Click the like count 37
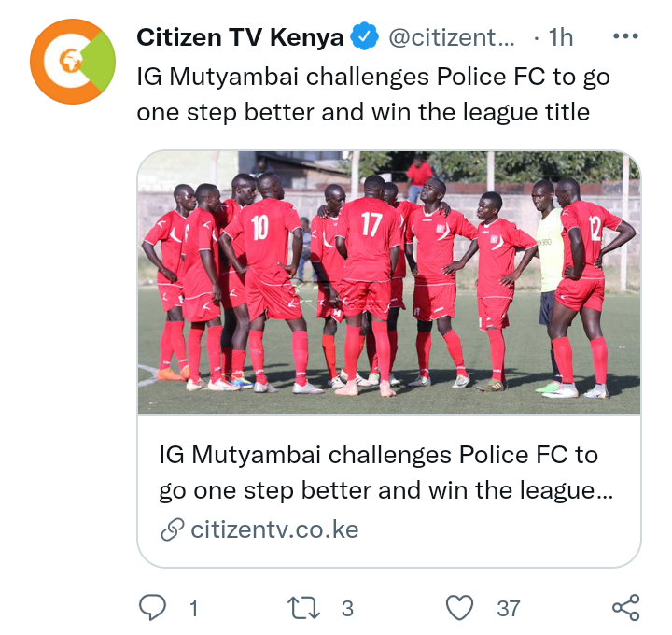Screen dimensions: 672x635 point(509,609)
